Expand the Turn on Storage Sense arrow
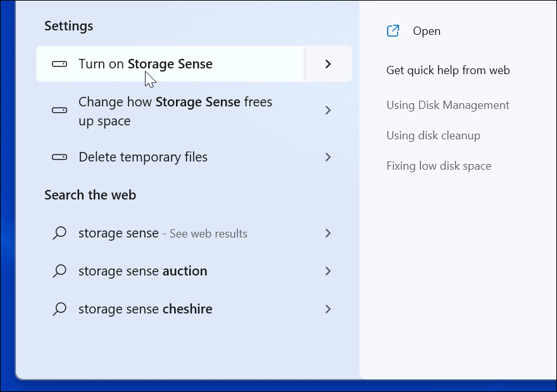Image resolution: width=557 pixels, height=392 pixels. point(328,64)
